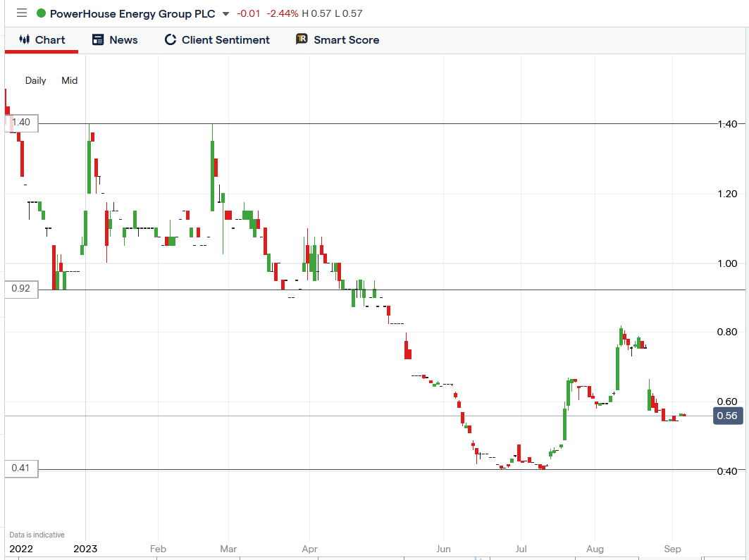Click the 0.80 price axis label
The image size is (749, 560).
pos(727,332)
